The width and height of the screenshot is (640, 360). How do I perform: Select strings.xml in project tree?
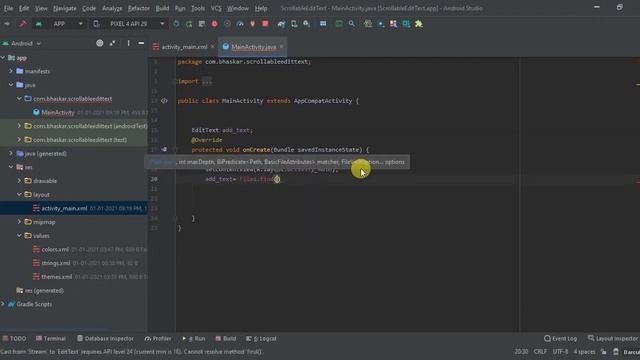pyautogui.click(x=56, y=263)
